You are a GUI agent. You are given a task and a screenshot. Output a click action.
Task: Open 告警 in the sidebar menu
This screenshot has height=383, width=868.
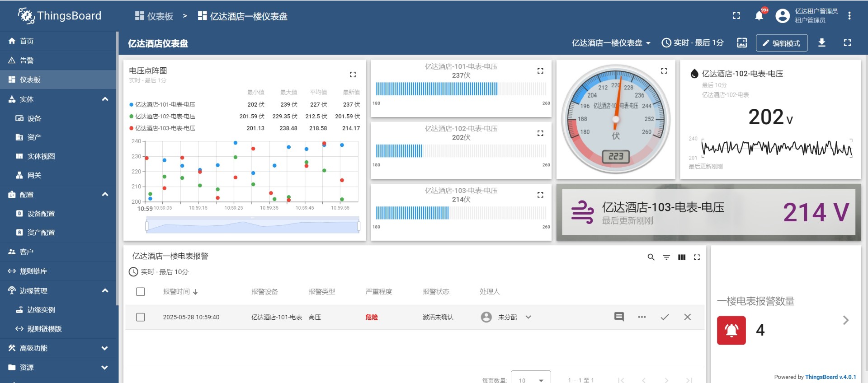coord(27,60)
